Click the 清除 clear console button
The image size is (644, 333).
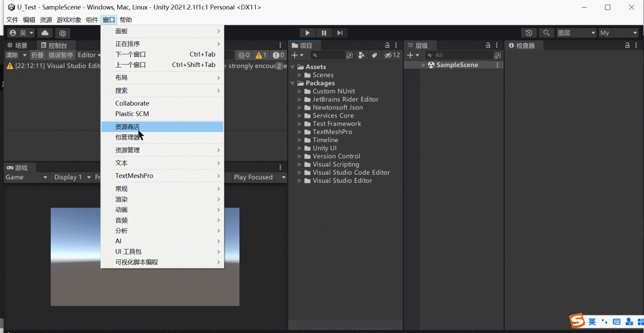(x=12, y=55)
